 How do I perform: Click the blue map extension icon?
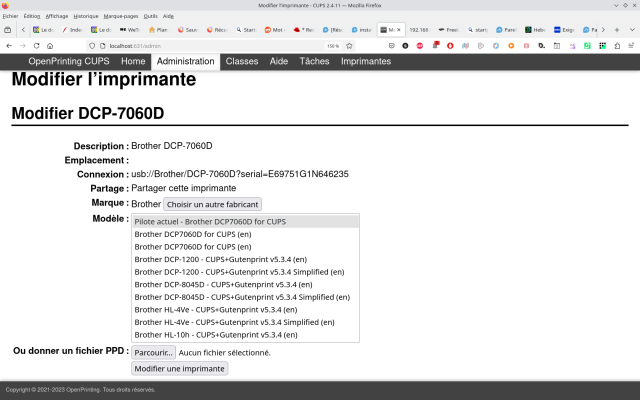[465, 46]
